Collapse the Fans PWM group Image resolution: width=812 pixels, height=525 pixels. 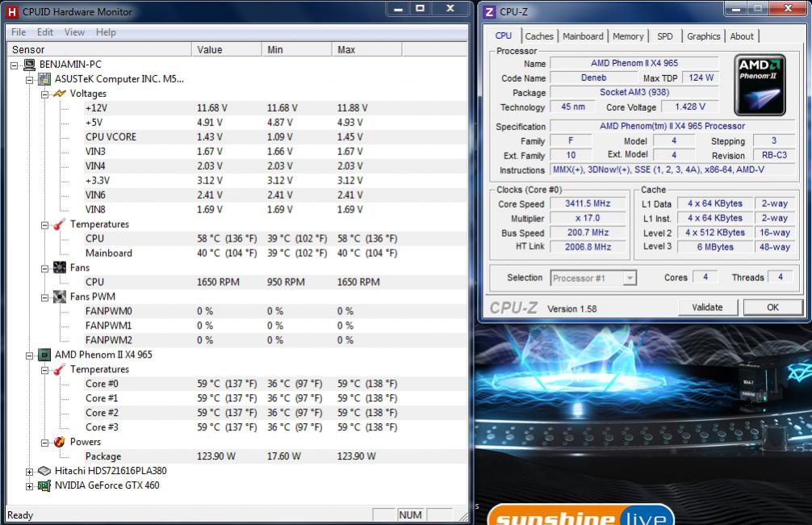(x=44, y=297)
